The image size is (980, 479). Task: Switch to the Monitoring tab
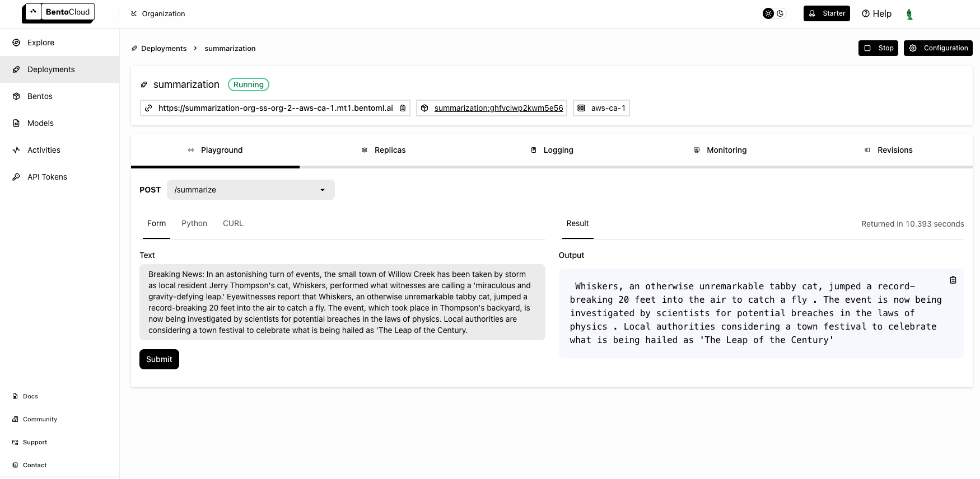point(720,150)
